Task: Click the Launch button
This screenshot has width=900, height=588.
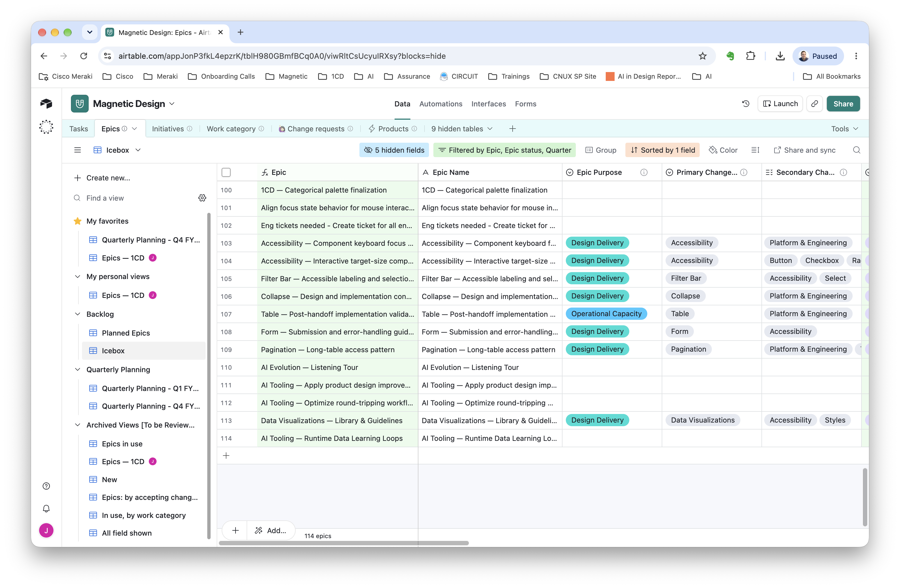Action: pyautogui.click(x=780, y=104)
